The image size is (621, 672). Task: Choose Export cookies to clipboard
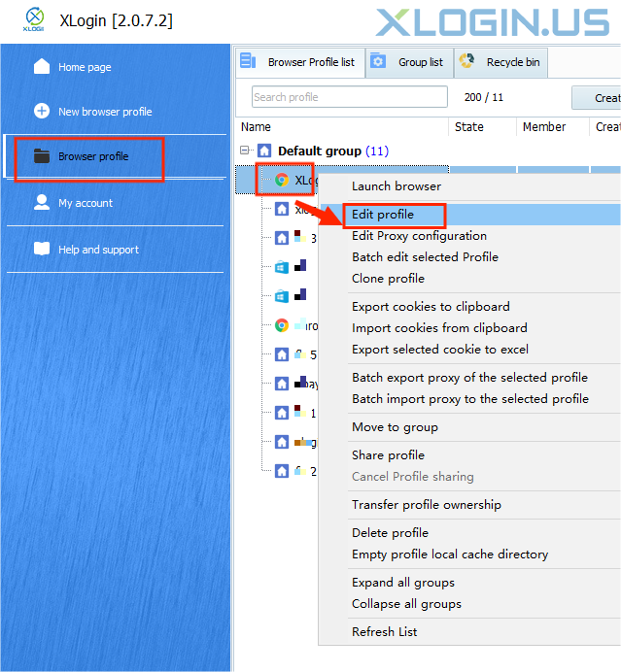click(x=431, y=307)
